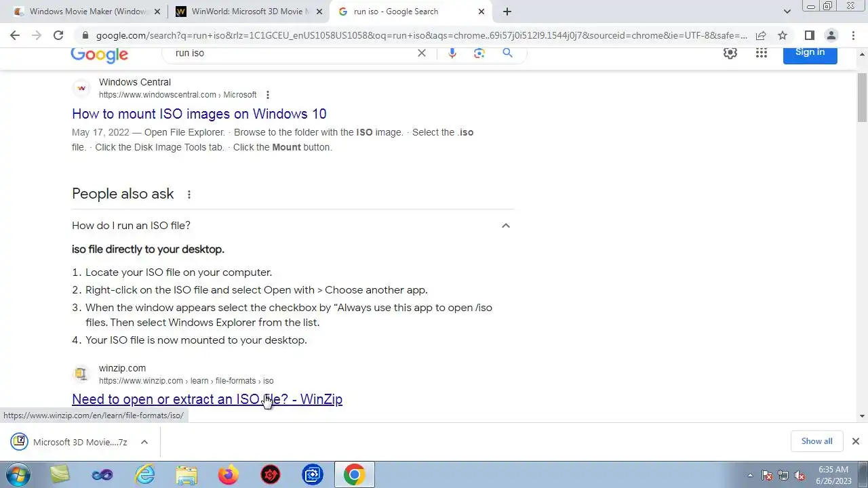Image resolution: width=868 pixels, height=488 pixels.
Task: Click the scrollbar down arrow
Action: [x=863, y=416]
